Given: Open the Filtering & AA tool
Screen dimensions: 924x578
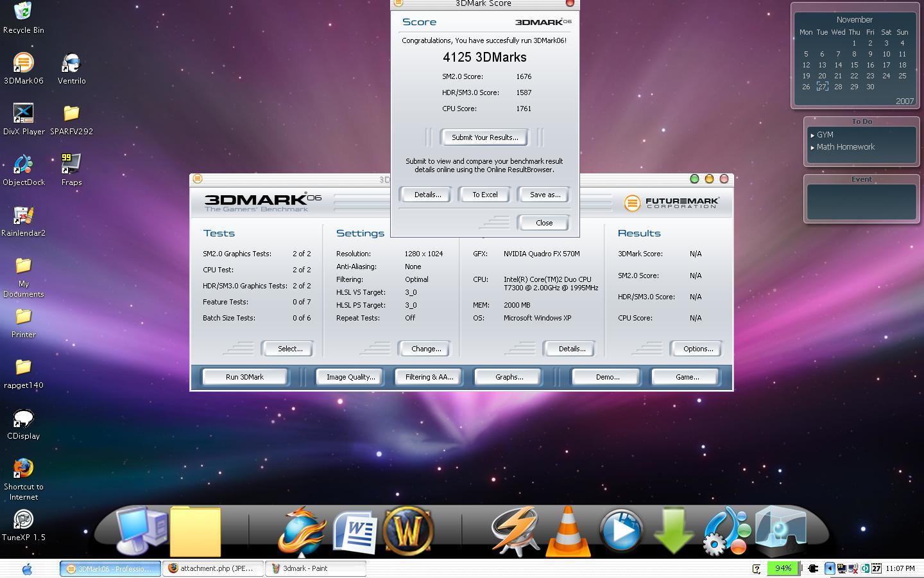Looking at the screenshot, I should point(429,377).
